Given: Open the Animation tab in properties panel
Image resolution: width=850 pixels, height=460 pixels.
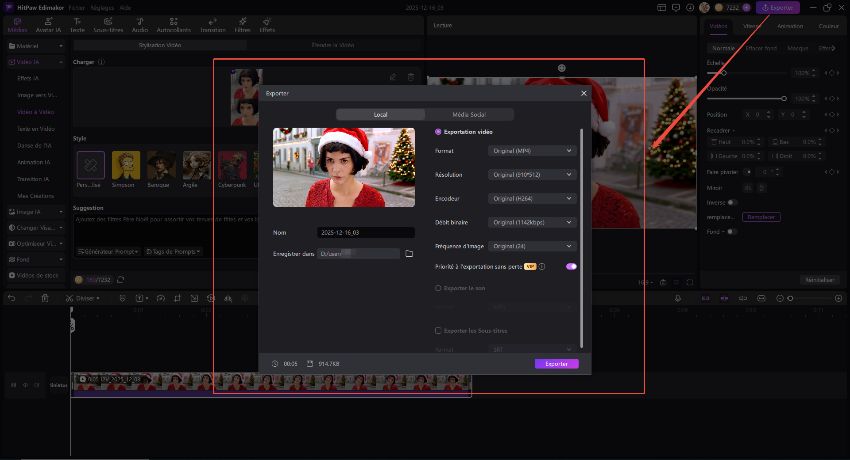Looking at the screenshot, I should pyautogui.click(x=790, y=26).
